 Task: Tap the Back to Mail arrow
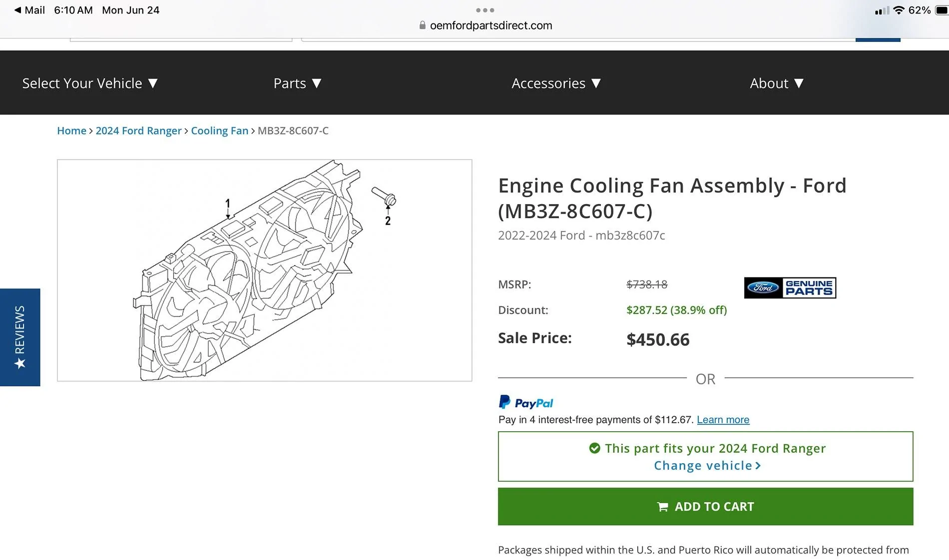tap(17, 10)
